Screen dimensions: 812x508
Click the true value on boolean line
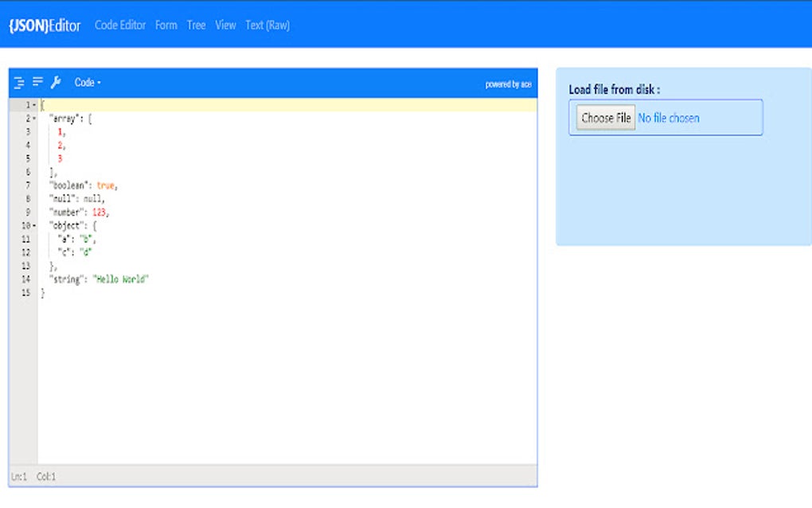(105, 186)
